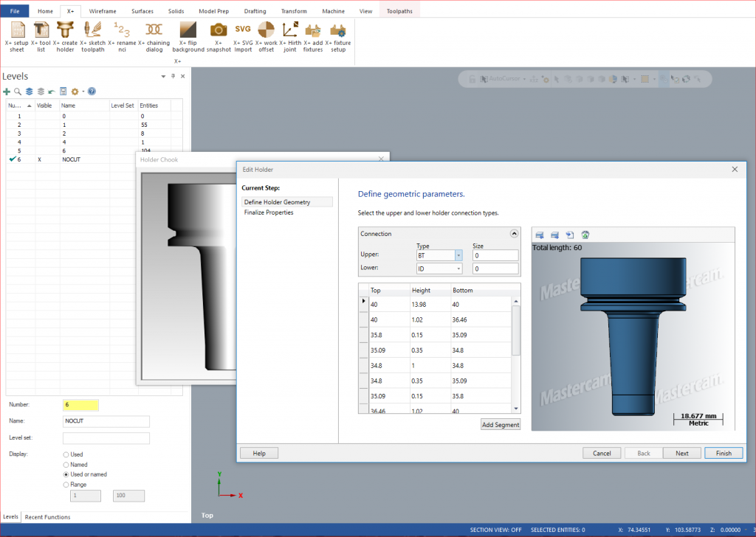Click the X+ setup sheet icon

coord(17,31)
